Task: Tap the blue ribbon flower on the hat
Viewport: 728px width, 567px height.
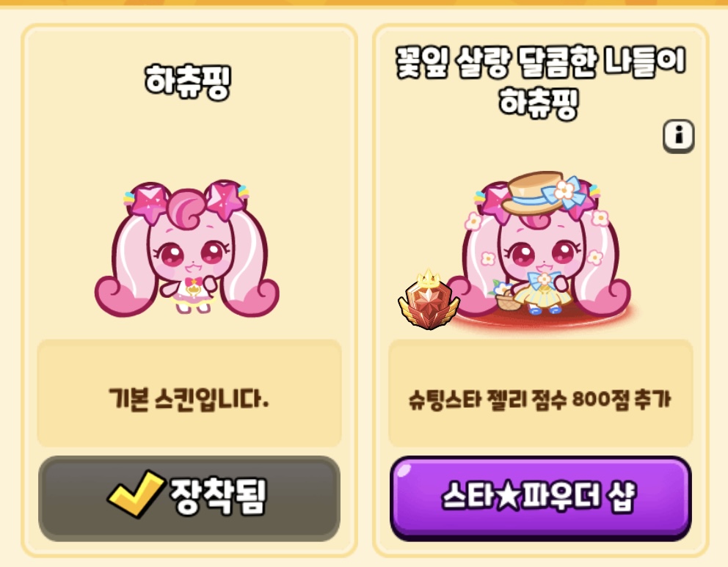Action: coord(563,190)
